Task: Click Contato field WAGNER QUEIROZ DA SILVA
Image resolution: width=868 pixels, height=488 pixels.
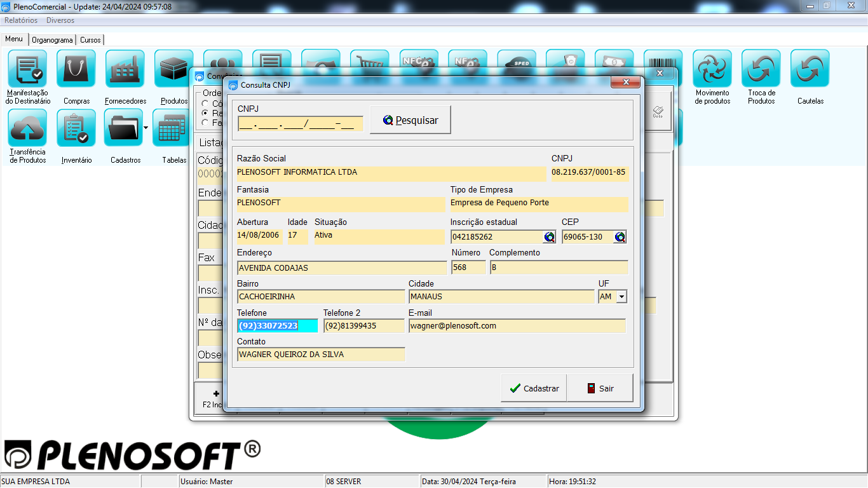Action: click(321, 355)
